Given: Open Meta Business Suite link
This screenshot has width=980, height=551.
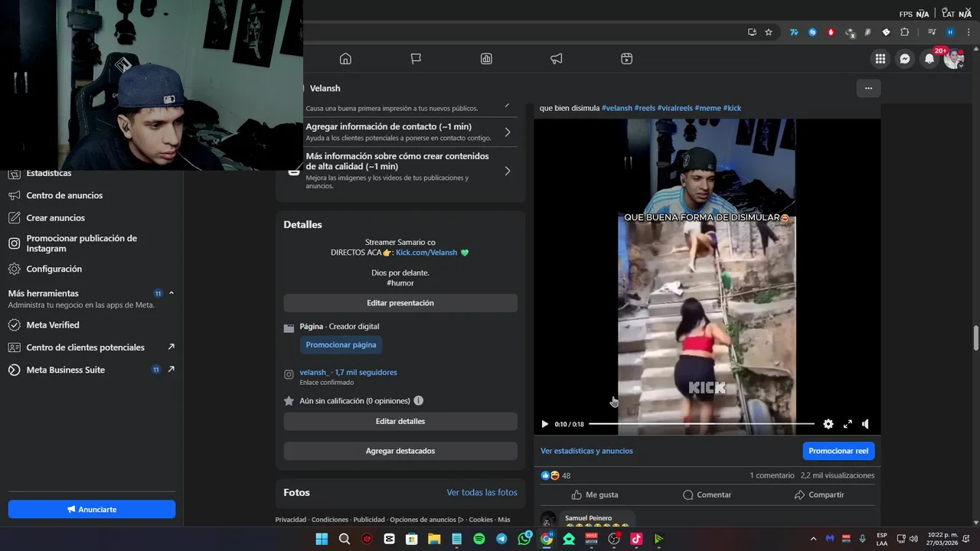Looking at the screenshot, I should tap(91, 370).
